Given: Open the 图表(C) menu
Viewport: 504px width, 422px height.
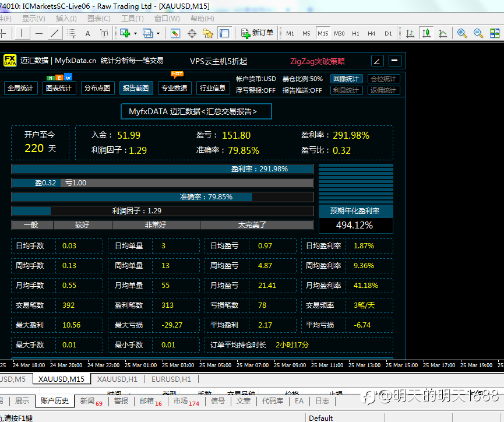Looking at the screenshot, I should point(99,19).
